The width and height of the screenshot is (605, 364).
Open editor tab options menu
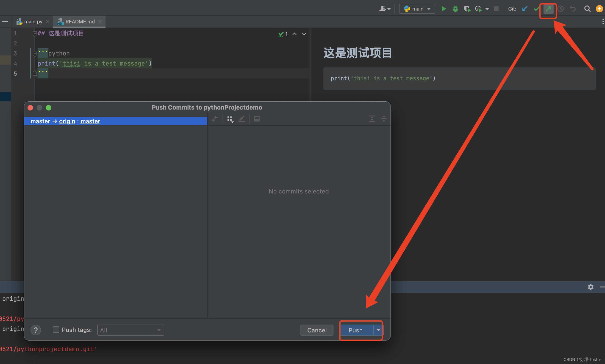click(x=603, y=22)
